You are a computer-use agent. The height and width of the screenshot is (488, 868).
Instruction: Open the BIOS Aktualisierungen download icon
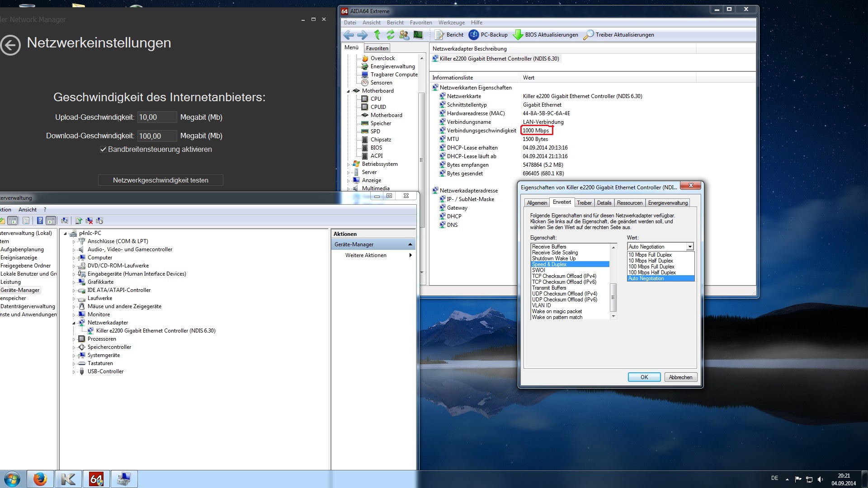coord(518,35)
